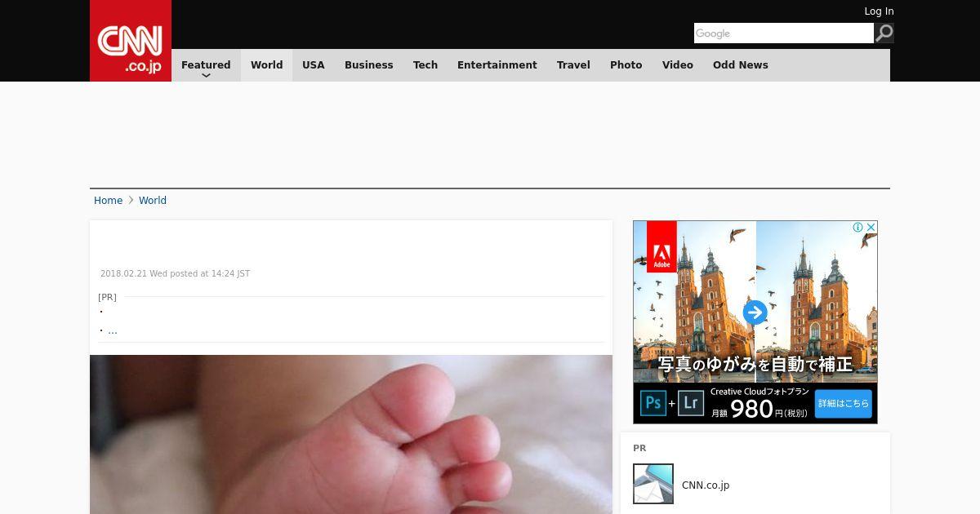
Task: Open the Log In link
Action: (879, 11)
